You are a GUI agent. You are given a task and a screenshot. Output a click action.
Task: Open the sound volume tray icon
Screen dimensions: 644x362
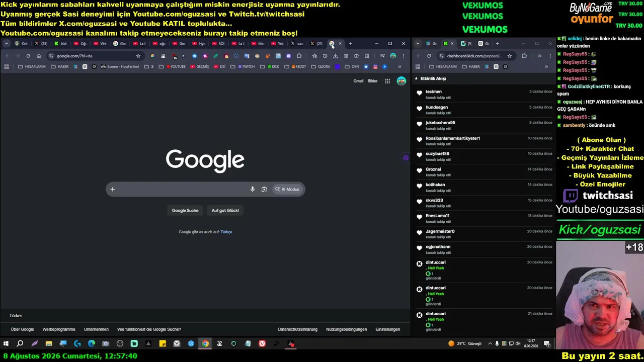(x=518, y=344)
